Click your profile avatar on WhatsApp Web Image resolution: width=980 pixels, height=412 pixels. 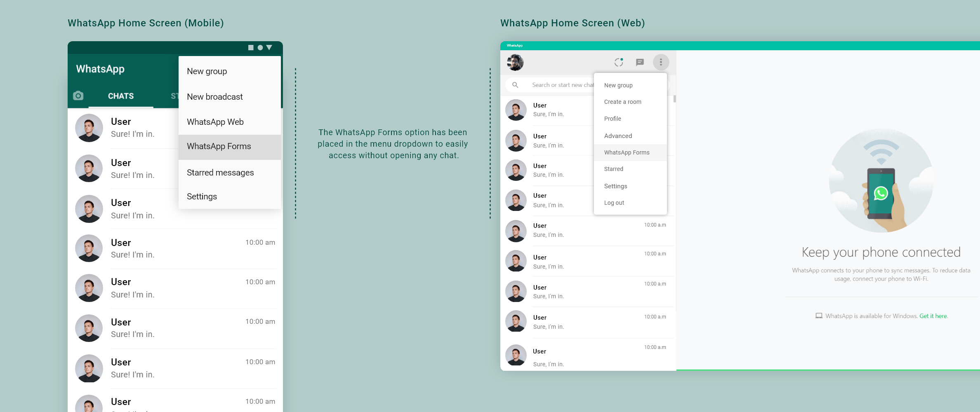tap(515, 62)
